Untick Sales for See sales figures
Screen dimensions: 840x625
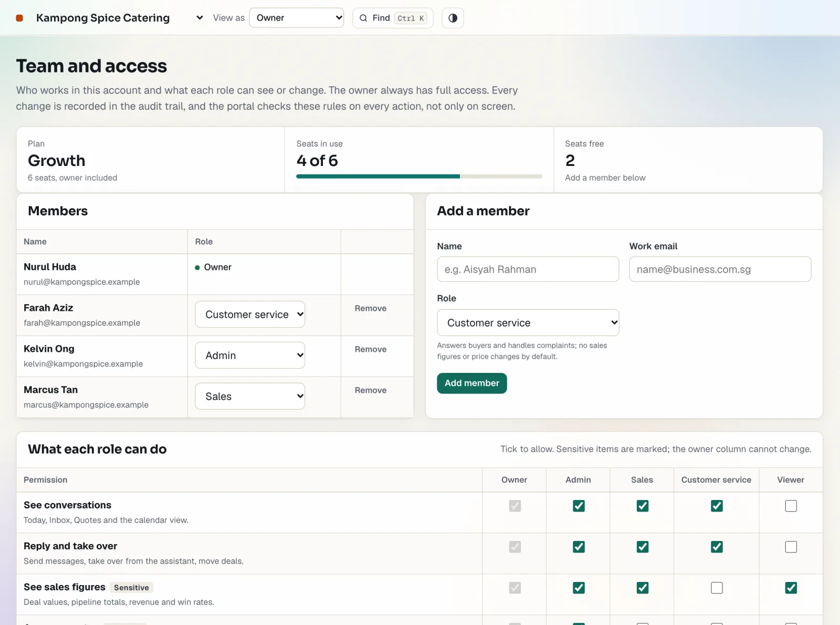point(642,588)
